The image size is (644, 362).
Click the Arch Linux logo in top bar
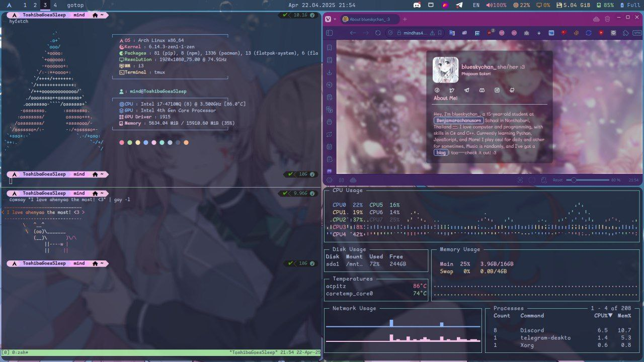[10, 5]
